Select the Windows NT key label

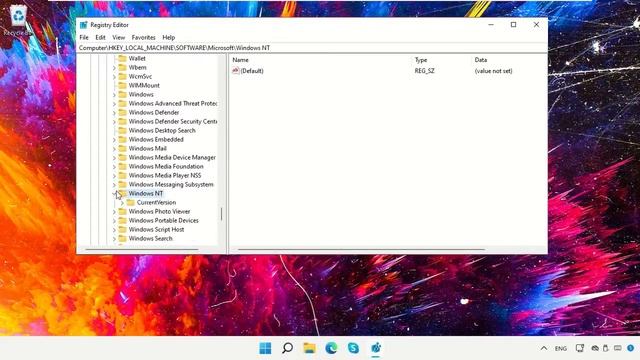click(x=146, y=193)
